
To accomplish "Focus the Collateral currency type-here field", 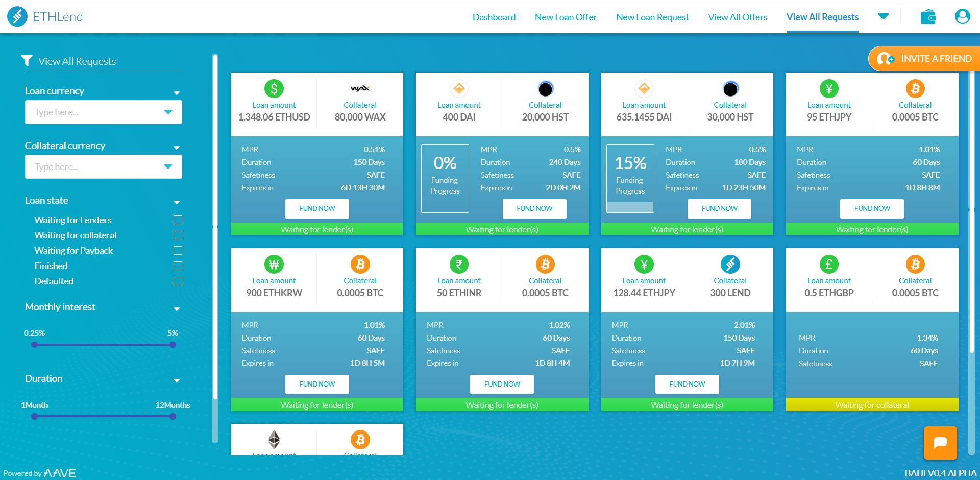I will (104, 166).
